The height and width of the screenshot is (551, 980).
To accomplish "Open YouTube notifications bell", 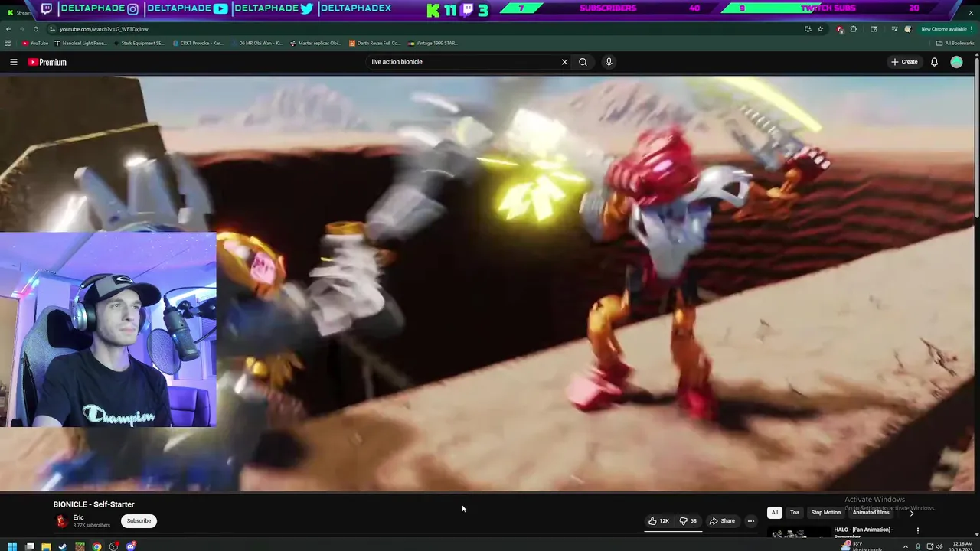I will pos(934,62).
